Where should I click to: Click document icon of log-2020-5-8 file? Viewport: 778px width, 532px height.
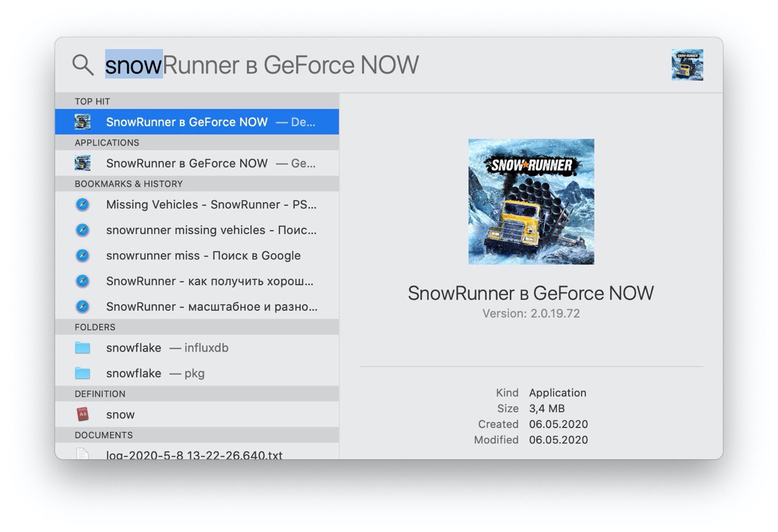point(83,453)
